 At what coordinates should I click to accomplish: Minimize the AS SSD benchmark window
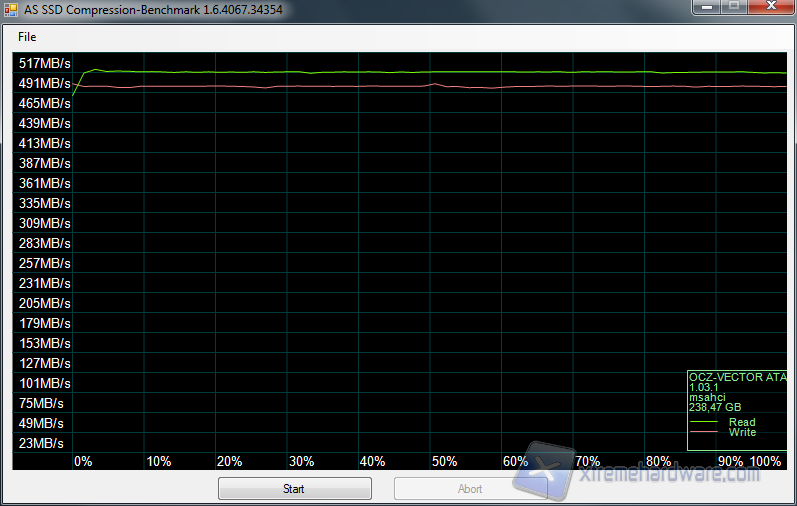point(705,6)
